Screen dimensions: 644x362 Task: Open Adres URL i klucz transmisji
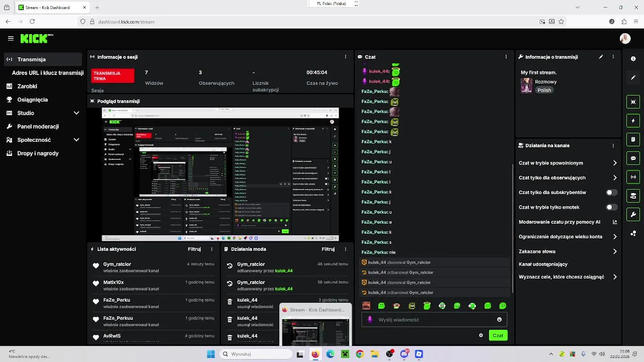pos(48,73)
